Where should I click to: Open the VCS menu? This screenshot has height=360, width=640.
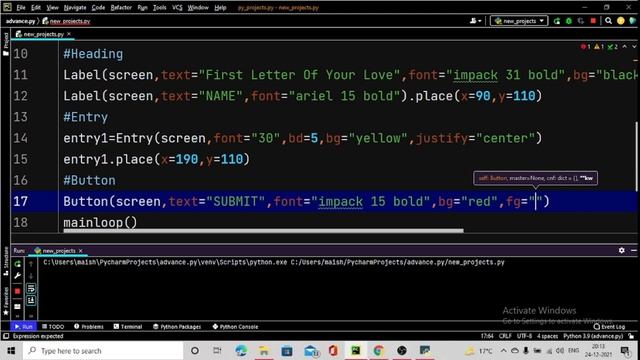[x=177, y=7]
